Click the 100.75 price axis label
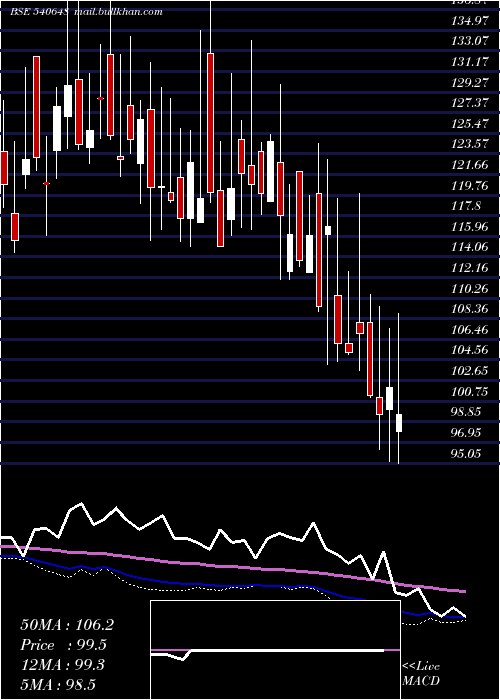 470,392
